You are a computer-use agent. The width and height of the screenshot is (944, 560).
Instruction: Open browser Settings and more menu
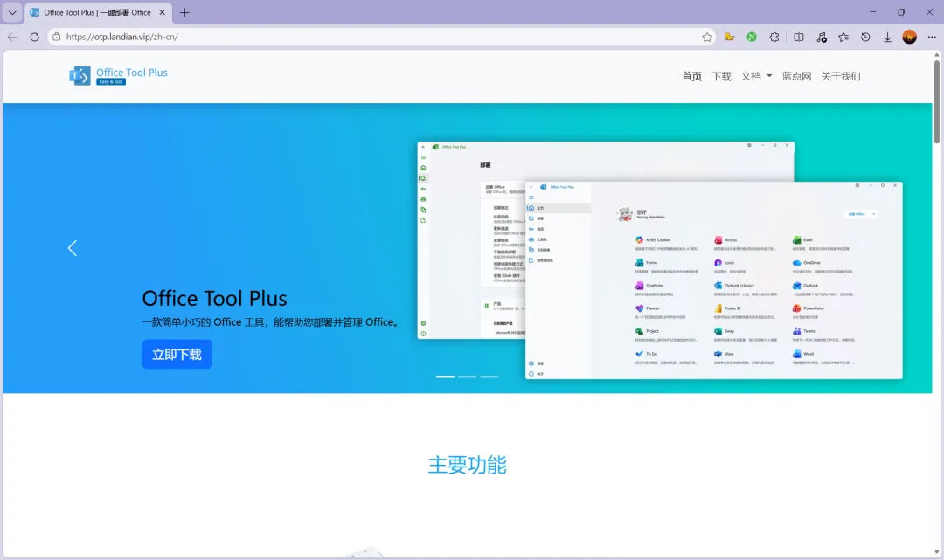point(932,38)
